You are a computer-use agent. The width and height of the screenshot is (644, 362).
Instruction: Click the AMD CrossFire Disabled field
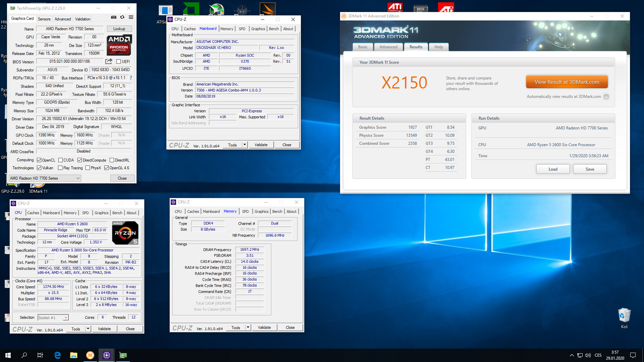[x=84, y=152]
